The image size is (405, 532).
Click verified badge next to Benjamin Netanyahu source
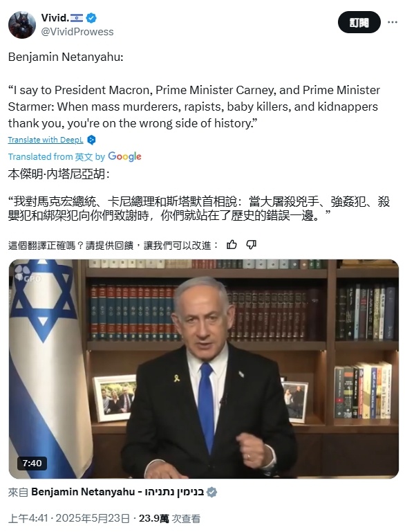click(x=211, y=492)
